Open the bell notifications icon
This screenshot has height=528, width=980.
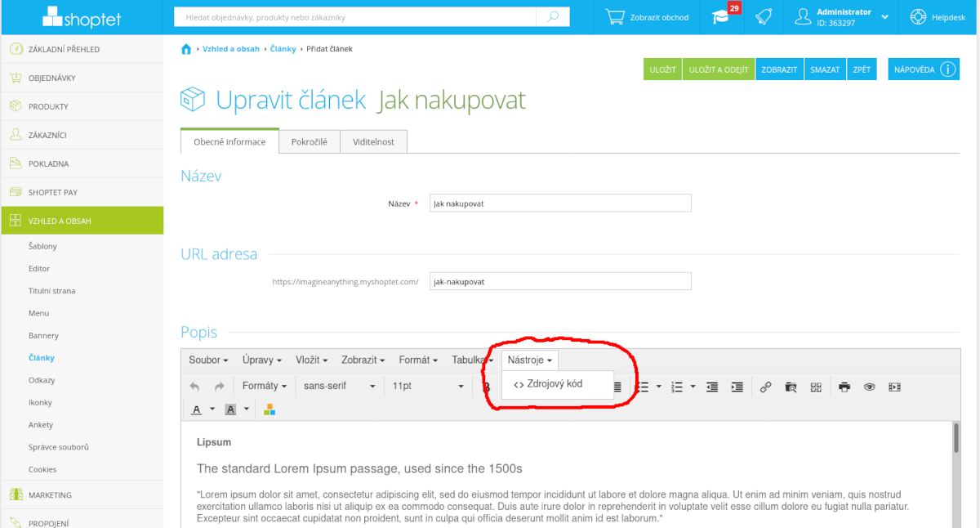click(x=763, y=16)
